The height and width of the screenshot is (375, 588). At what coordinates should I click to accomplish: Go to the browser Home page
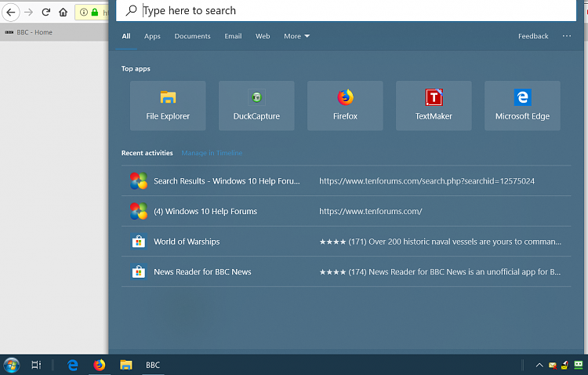pos(63,13)
